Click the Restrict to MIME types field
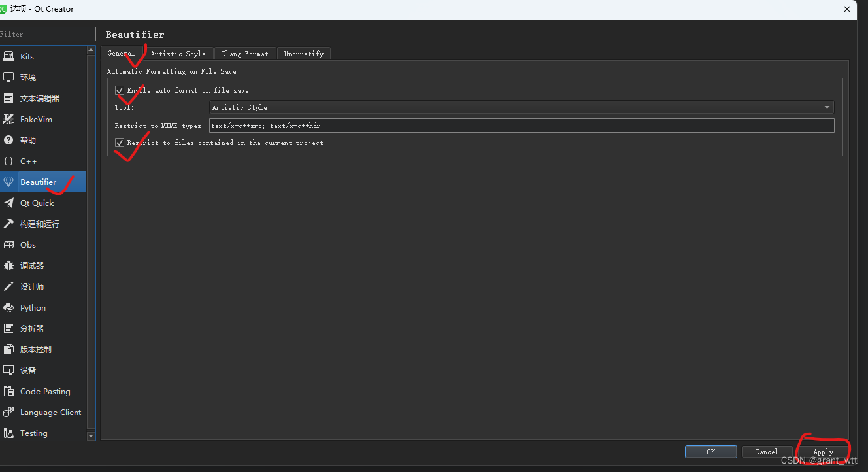The height and width of the screenshot is (472, 868). [522, 126]
